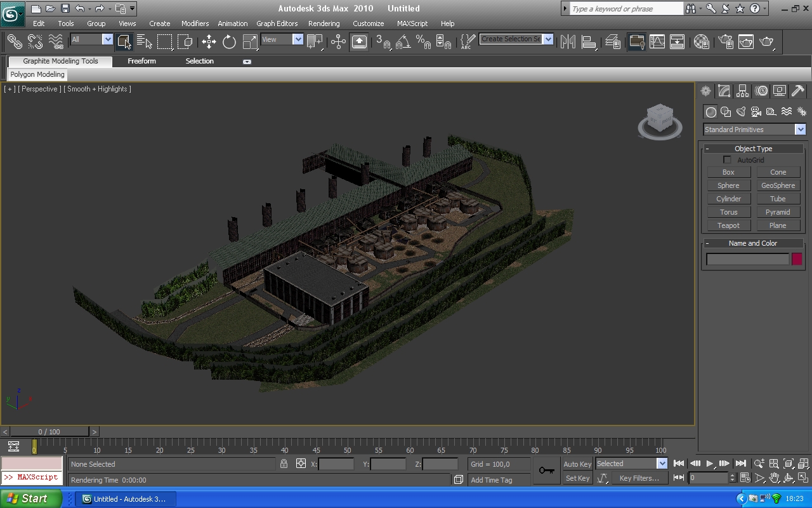Select the Select and Move tool
This screenshot has width=812, height=508.
click(x=209, y=42)
